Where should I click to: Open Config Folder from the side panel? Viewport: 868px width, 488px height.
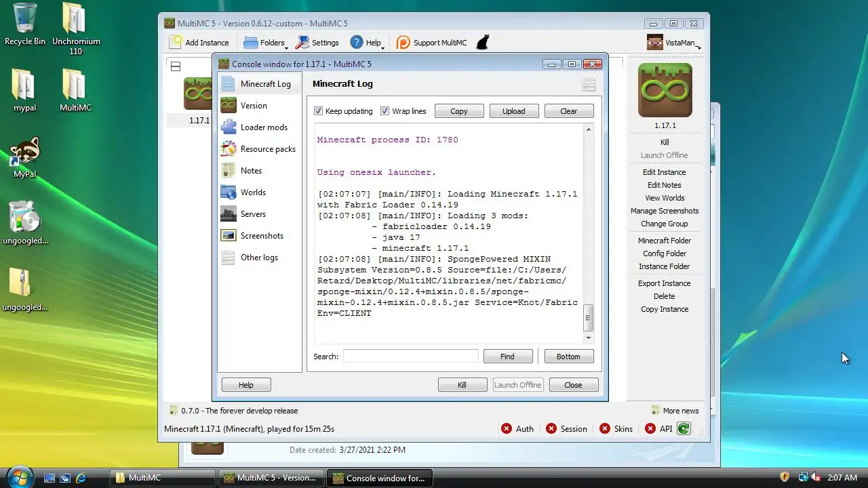[x=665, y=253]
